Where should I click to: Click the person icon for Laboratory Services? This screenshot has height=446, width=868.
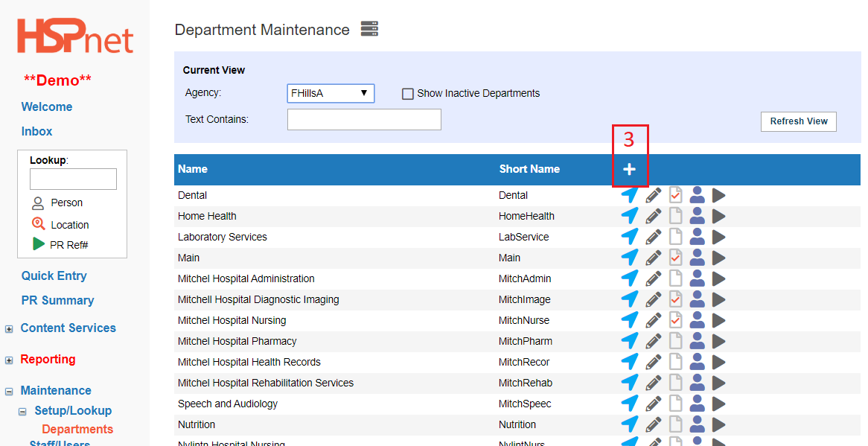698,237
